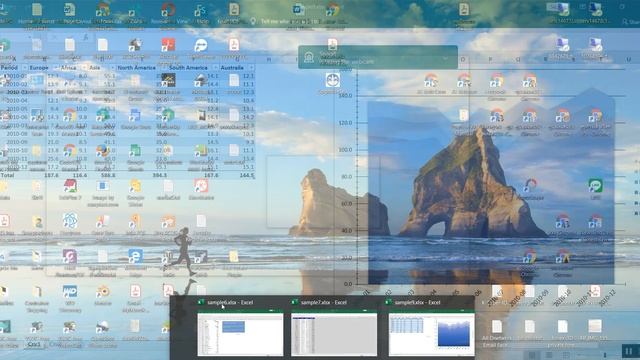Open the Asia column filter dropdown
Image resolution: width=640 pixels, height=360 pixels.
112,68
